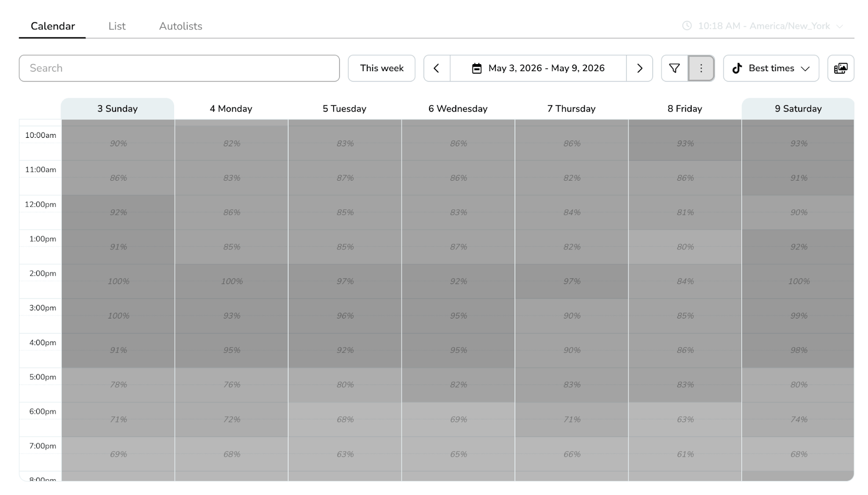Open the media gallery icon

click(840, 68)
